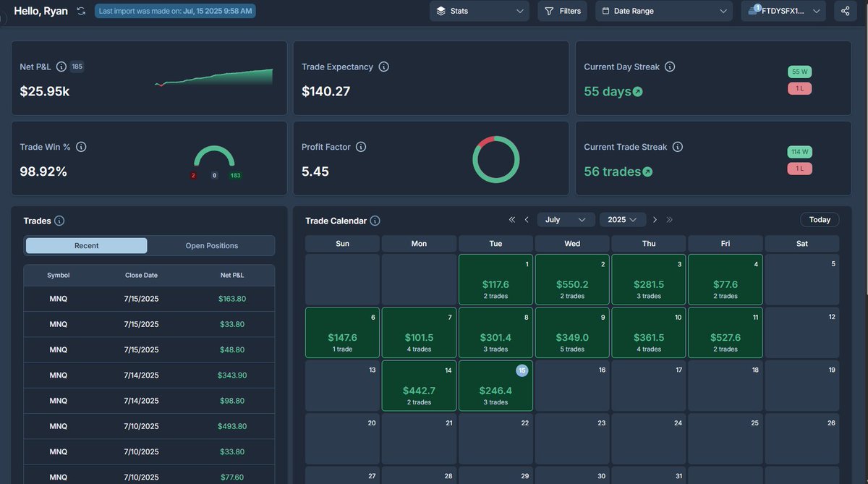Click the info icon next to Net P&L
Screen dimensions: 868x484
click(61, 67)
